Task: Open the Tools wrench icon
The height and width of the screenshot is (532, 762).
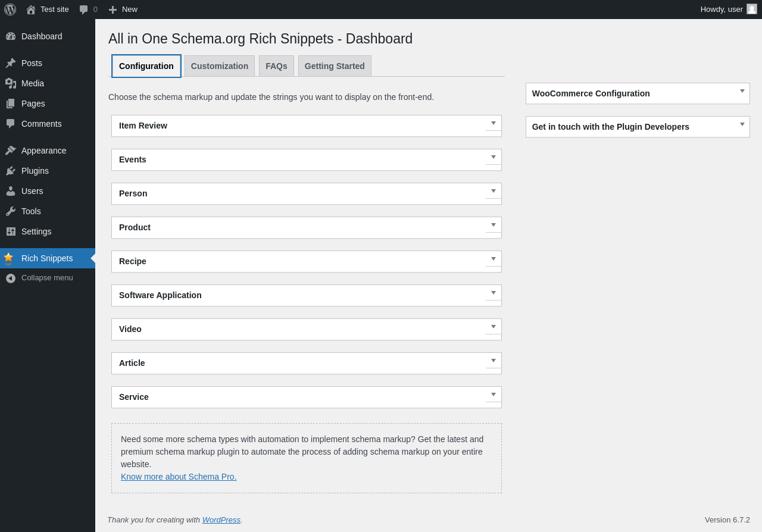Action: coord(11,211)
